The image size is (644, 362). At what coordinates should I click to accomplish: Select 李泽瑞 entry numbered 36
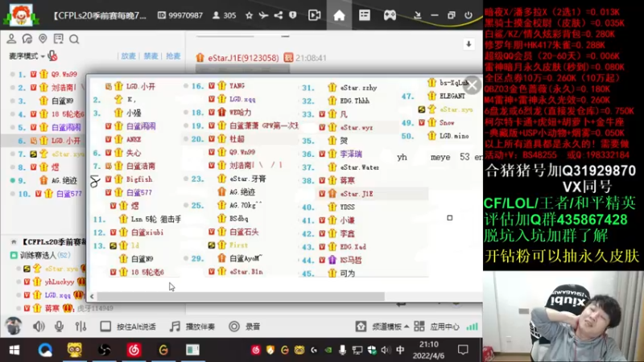tap(351, 154)
